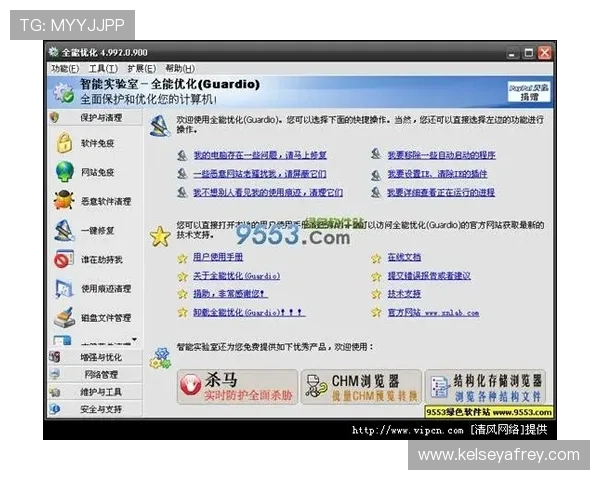Screen dimensions: 600x480
Task: Click the link 我要移除一些自动启动的程序
Action: click(x=442, y=155)
